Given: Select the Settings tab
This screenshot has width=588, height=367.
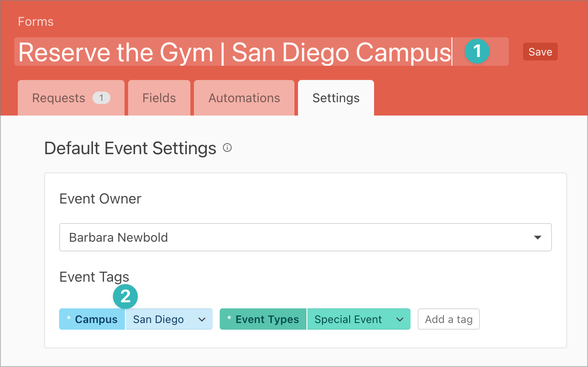Looking at the screenshot, I should click(336, 98).
